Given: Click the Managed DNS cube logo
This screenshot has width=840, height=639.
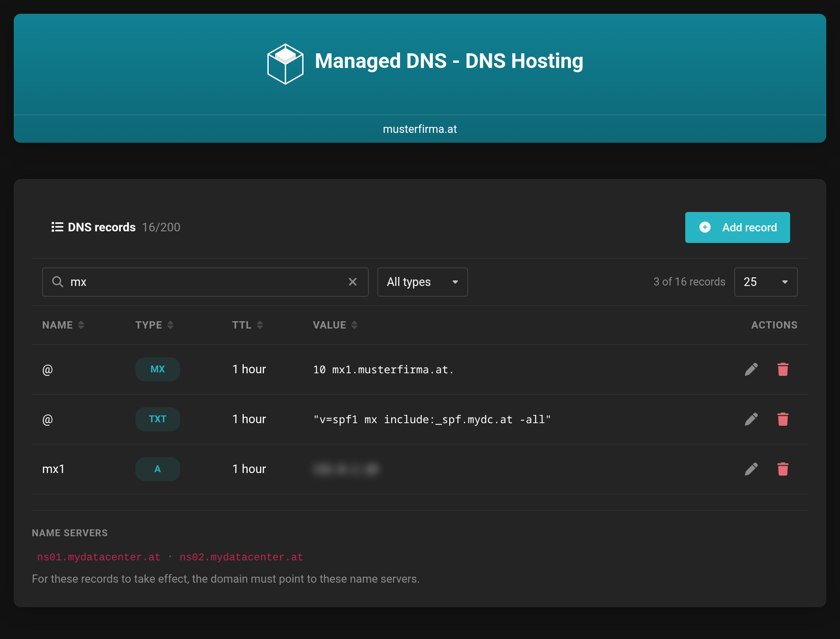Looking at the screenshot, I should [x=285, y=64].
